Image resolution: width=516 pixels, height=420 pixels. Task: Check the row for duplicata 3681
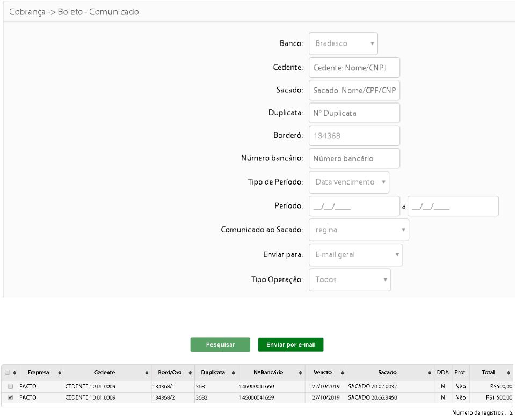point(10,386)
